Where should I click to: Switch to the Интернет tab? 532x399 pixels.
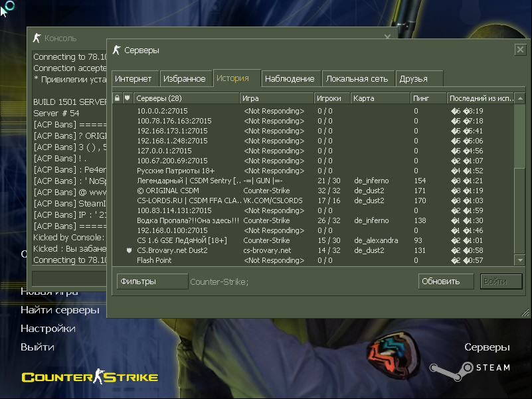point(135,79)
